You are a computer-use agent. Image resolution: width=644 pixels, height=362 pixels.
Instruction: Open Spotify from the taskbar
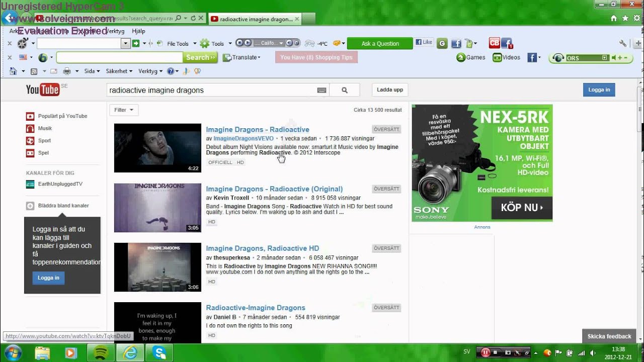coord(101,353)
